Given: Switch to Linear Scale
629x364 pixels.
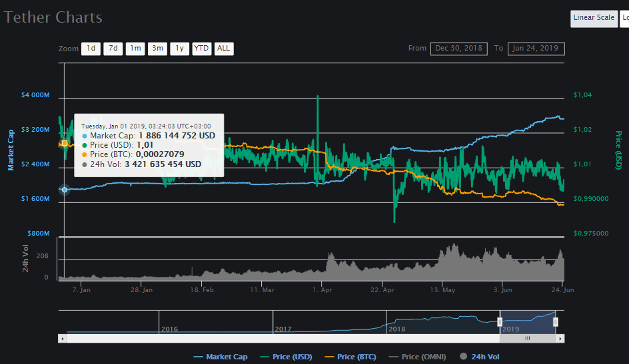Looking at the screenshot, I should (x=594, y=18).
